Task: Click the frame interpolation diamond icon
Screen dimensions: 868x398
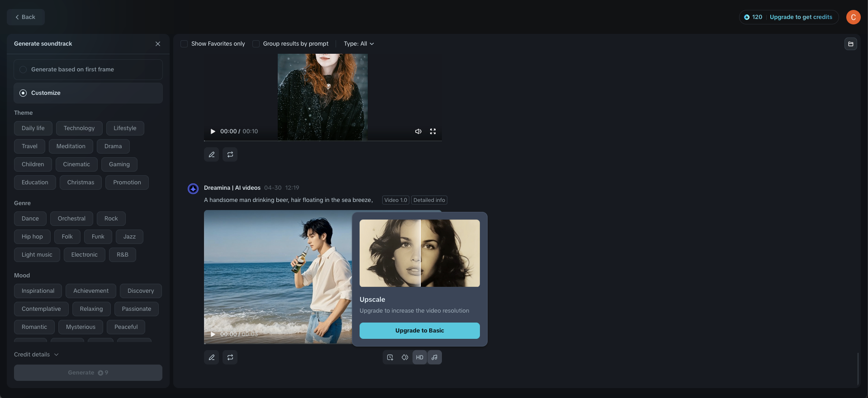Action: (405, 357)
